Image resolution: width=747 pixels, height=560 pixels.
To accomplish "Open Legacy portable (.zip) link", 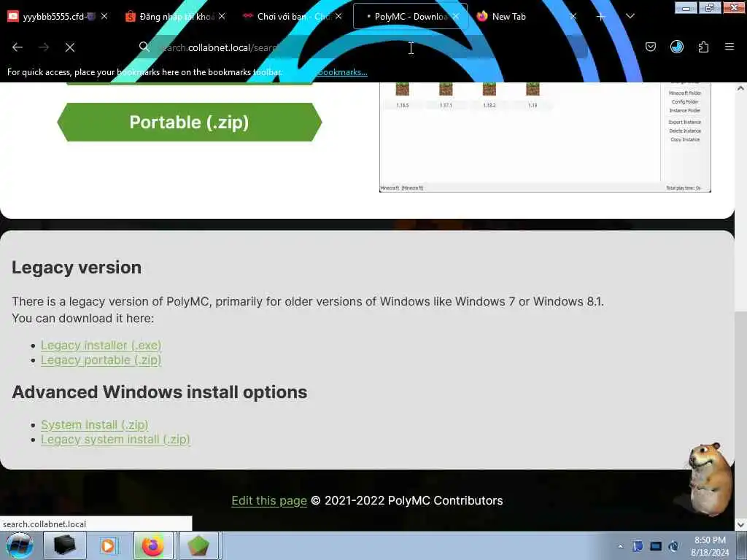I will click(101, 360).
